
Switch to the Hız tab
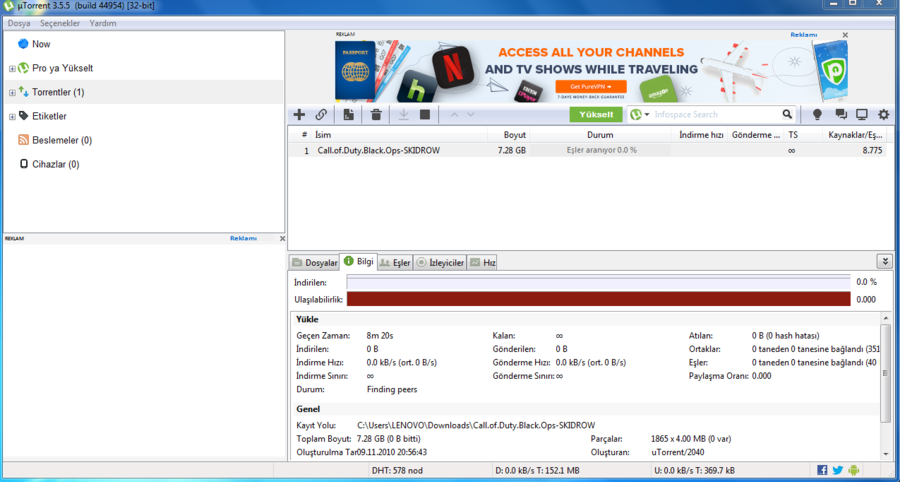coord(482,263)
